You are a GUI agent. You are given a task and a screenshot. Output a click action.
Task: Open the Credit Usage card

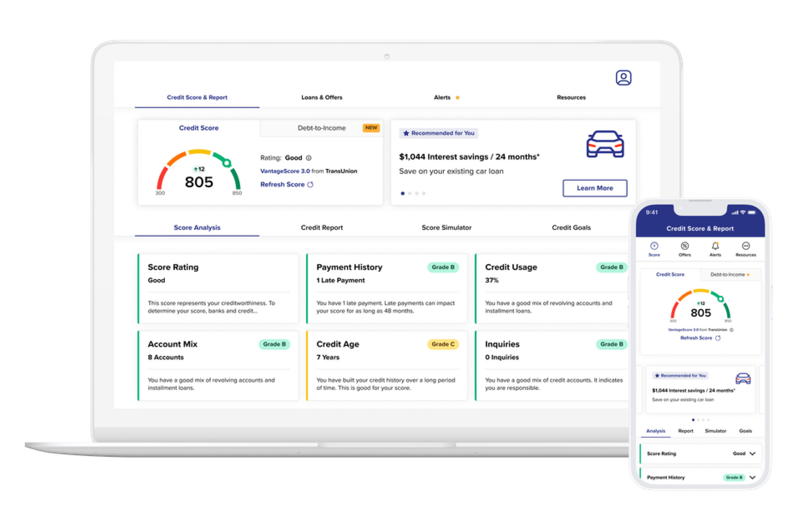pos(552,288)
